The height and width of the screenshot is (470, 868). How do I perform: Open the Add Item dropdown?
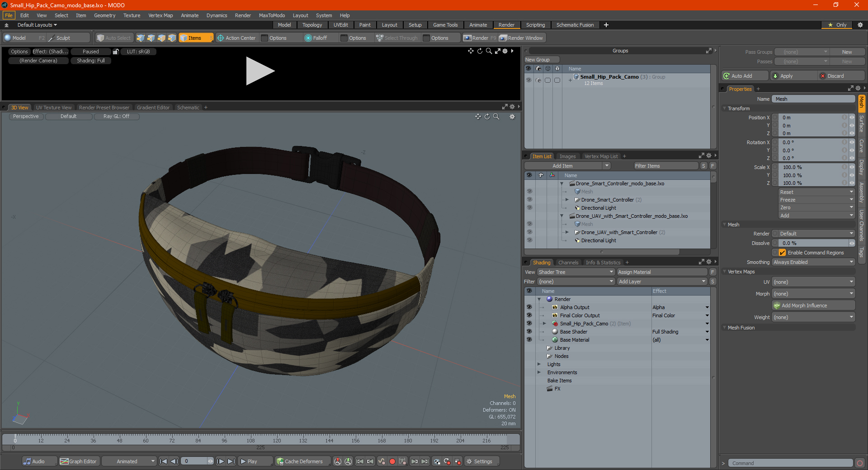click(x=567, y=166)
